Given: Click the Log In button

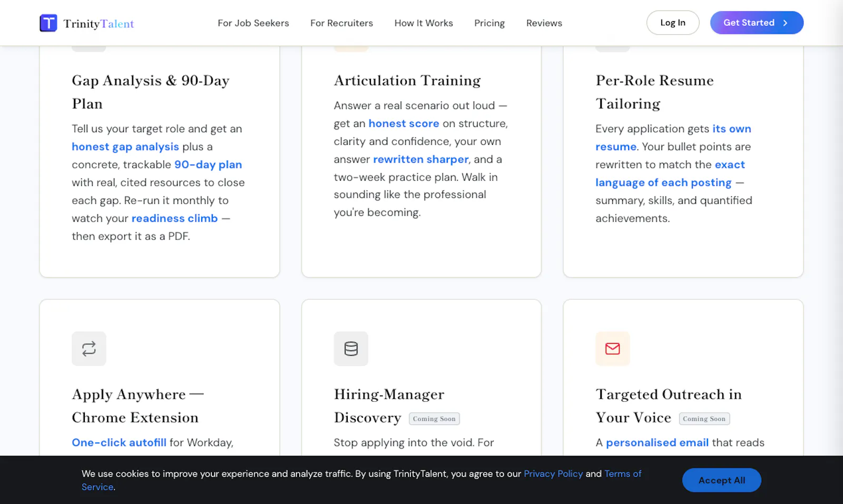Looking at the screenshot, I should tap(673, 23).
